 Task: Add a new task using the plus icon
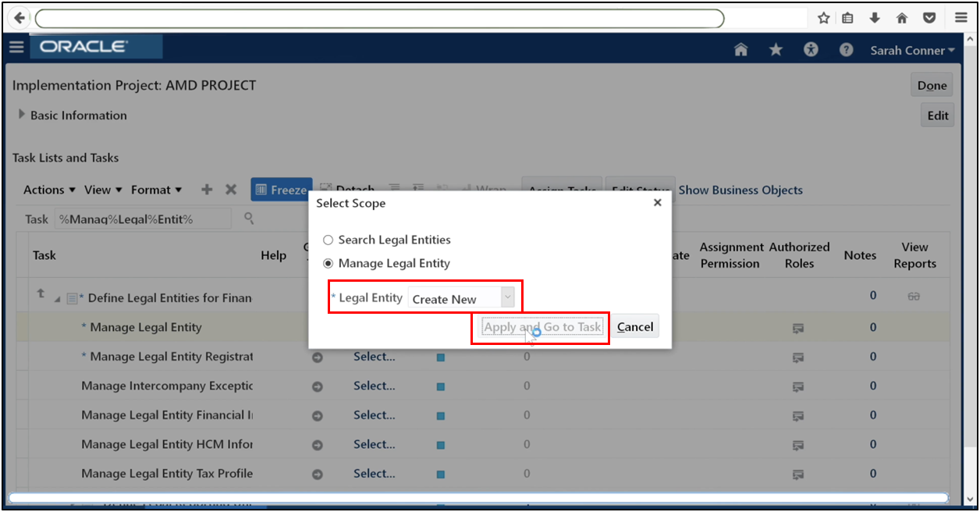pyautogui.click(x=206, y=189)
